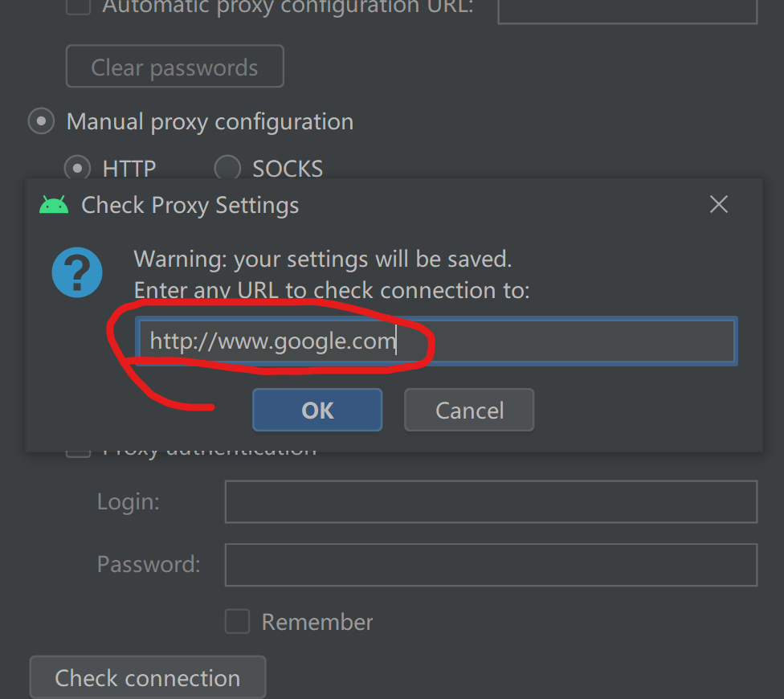Click the URL input field

pos(436,341)
